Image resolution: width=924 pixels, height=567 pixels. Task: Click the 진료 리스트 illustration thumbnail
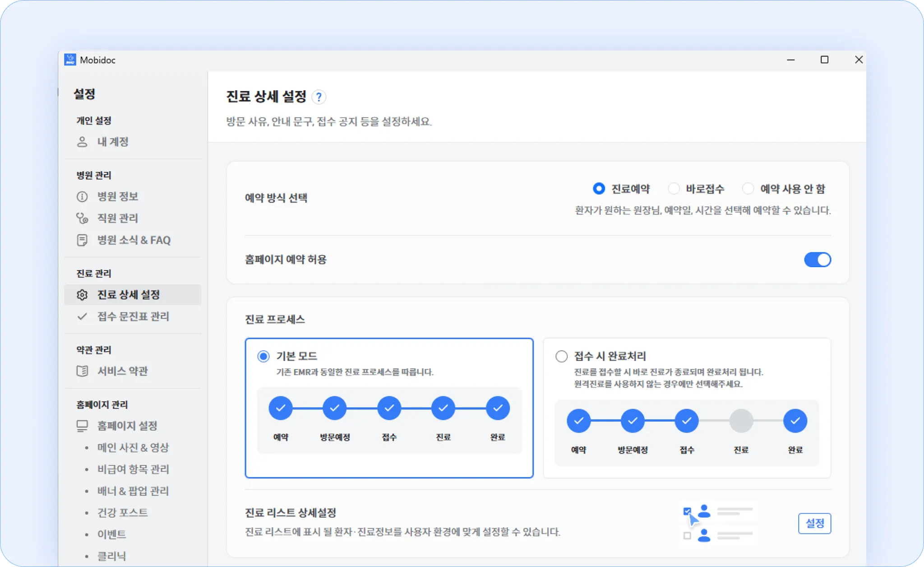tap(718, 523)
